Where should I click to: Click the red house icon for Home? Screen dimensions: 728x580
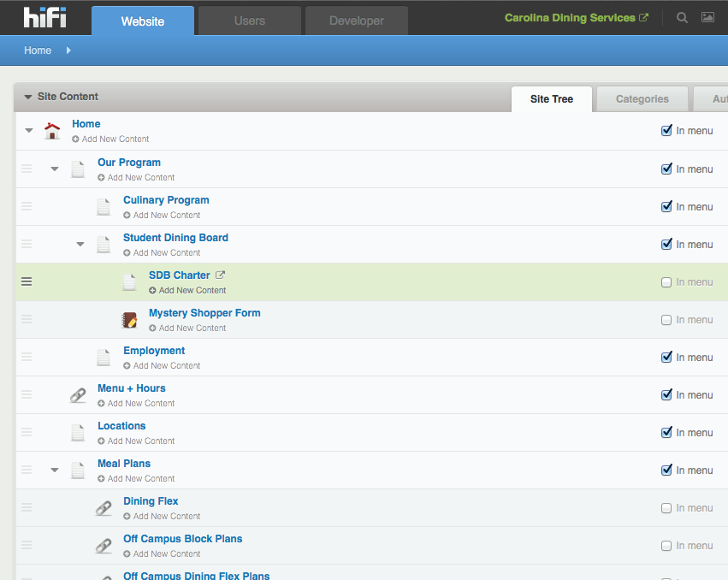(52, 131)
